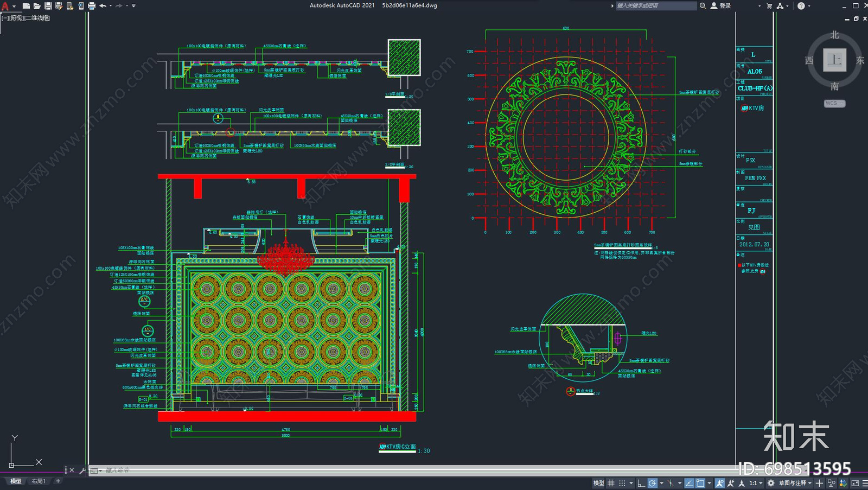
Task: Open the Help question mark icon
Action: (801, 6)
